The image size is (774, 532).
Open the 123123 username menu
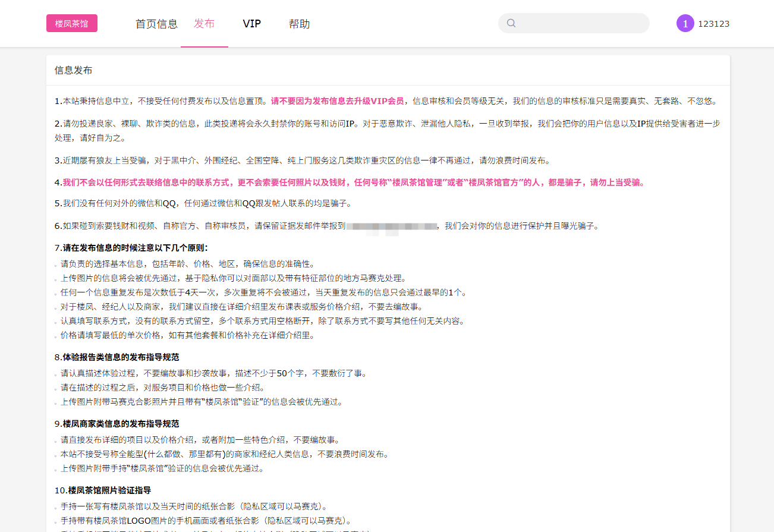713,24
